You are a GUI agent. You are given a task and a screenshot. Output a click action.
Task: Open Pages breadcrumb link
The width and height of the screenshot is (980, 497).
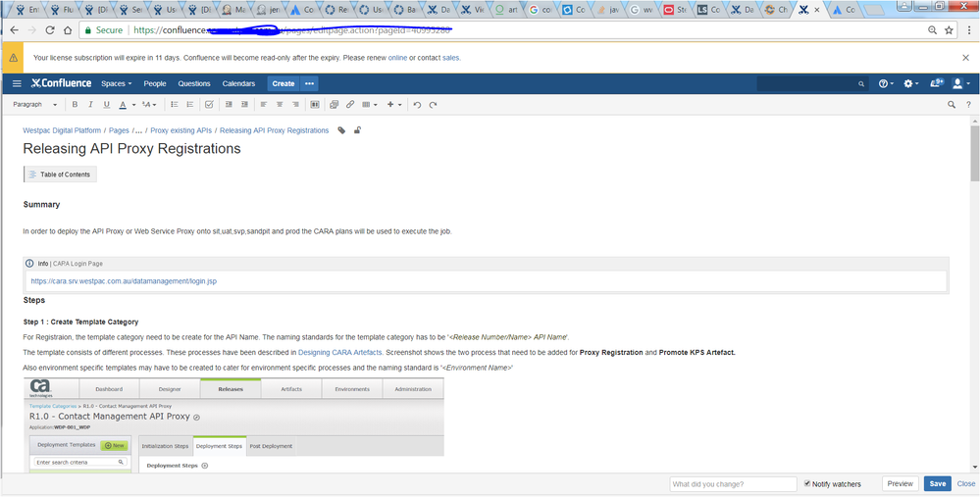tap(119, 130)
